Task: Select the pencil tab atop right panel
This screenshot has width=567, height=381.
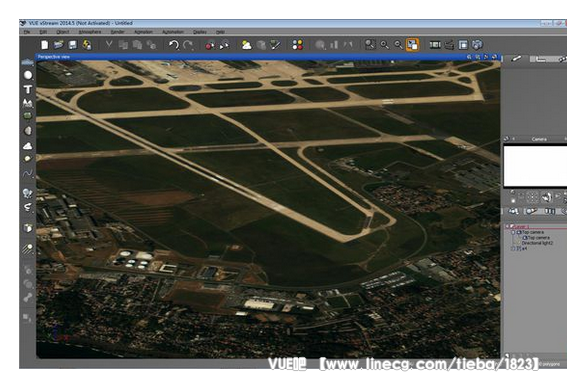Action: 516,59
